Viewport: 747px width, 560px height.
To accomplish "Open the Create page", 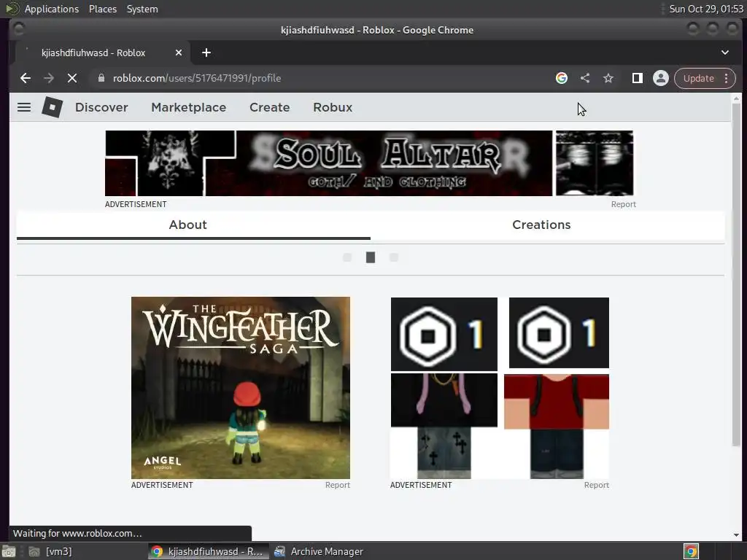I will point(270,107).
